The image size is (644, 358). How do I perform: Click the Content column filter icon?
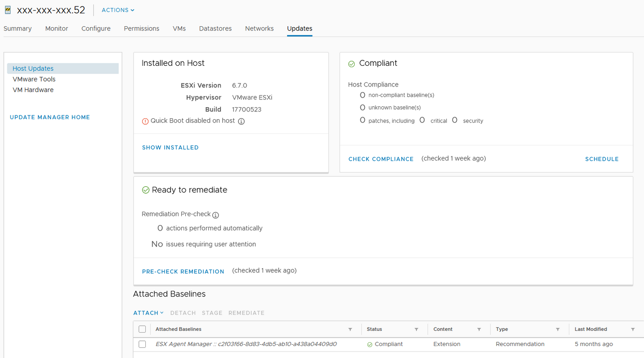479,329
